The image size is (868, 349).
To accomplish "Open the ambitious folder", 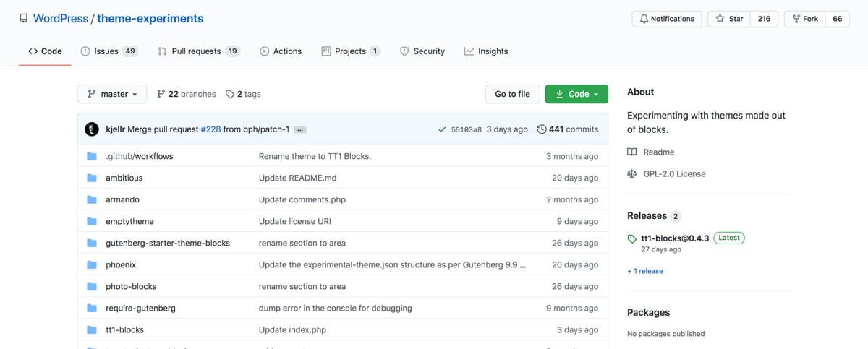I will click(x=124, y=178).
